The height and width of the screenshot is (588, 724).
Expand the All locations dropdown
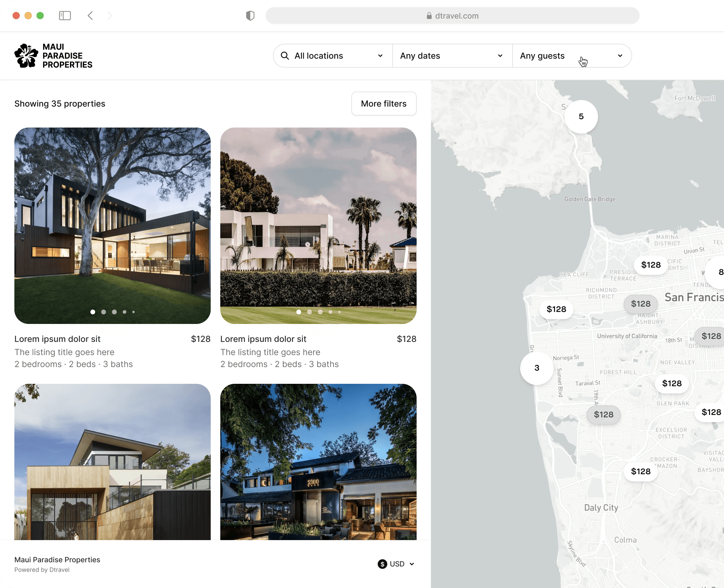tap(333, 56)
